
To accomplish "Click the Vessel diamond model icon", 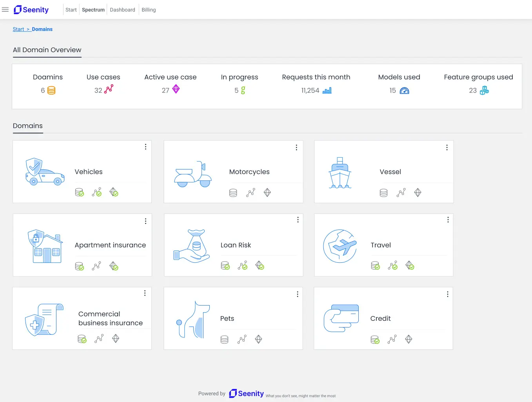I will (418, 193).
